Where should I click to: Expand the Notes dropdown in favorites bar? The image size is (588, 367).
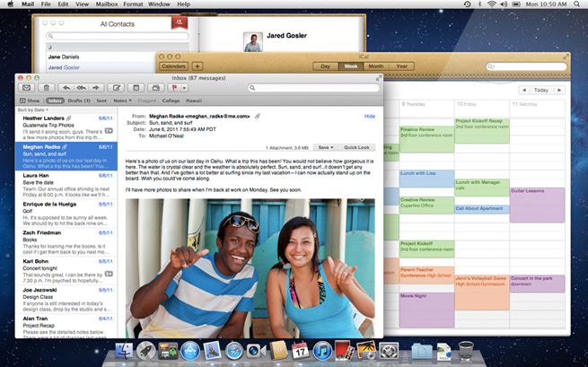[123, 100]
